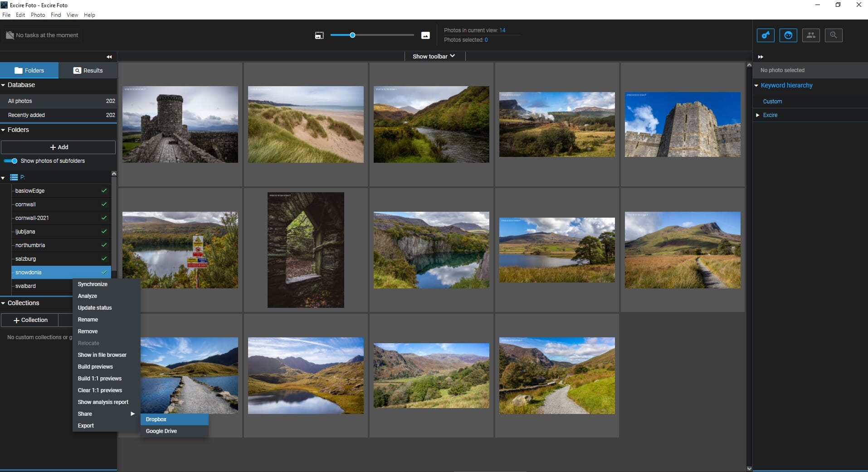
Task: Toggle Show photos of subfolders switch
Action: [x=10, y=161]
